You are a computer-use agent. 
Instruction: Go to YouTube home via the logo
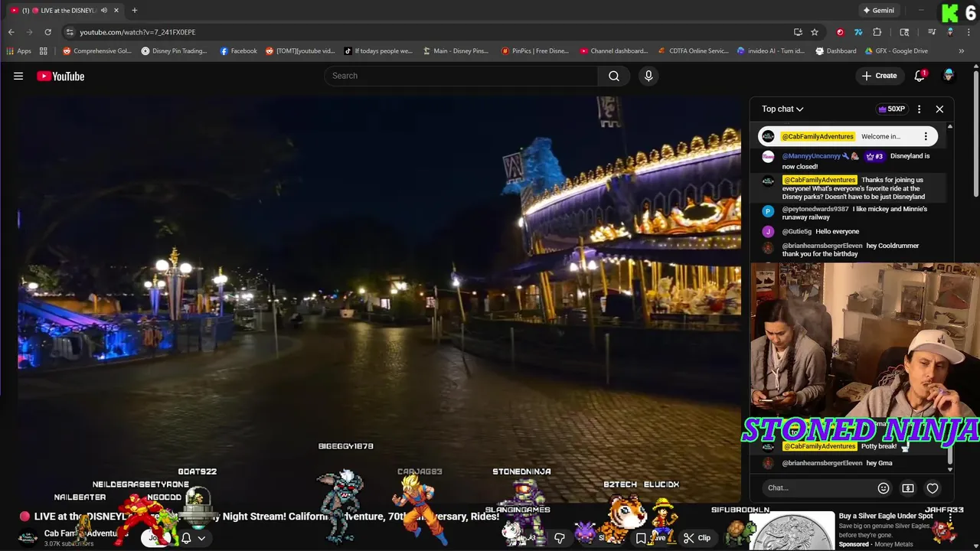(x=60, y=76)
